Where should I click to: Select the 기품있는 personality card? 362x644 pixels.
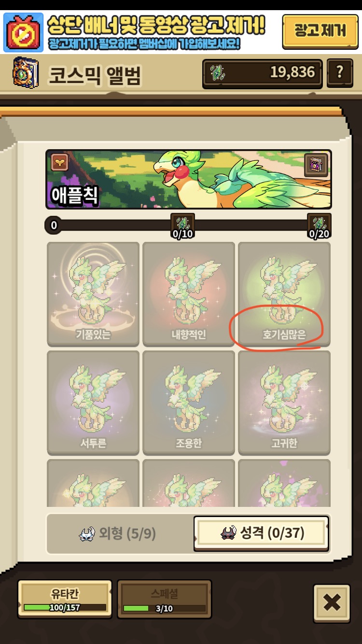click(x=93, y=294)
